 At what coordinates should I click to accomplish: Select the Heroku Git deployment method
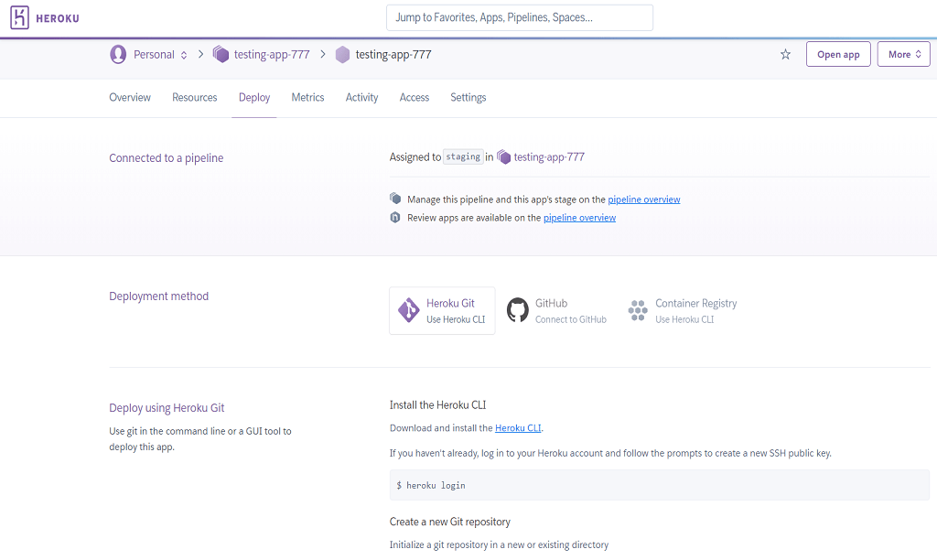442,311
